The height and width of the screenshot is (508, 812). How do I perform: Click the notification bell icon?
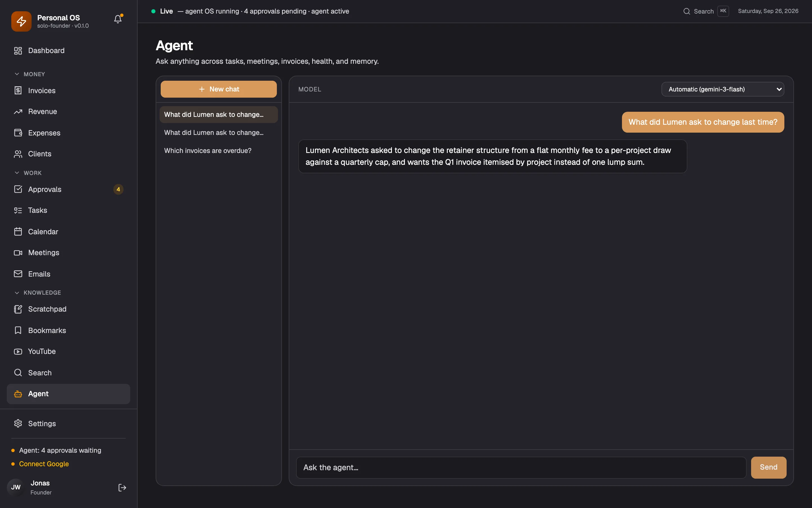tap(118, 19)
